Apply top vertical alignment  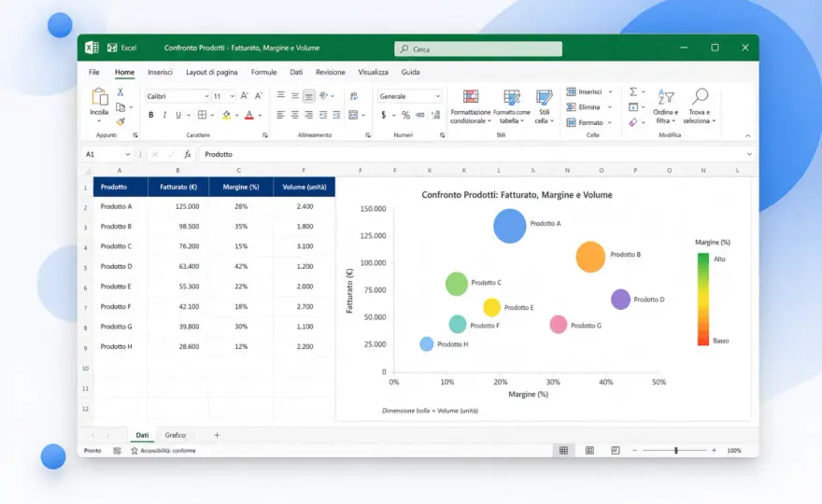tap(281, 95)
